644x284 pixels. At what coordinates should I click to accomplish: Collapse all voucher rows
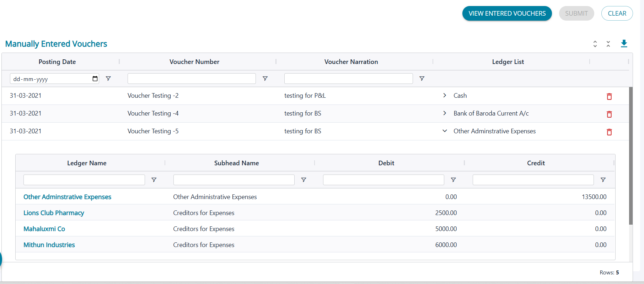point(608,44)
